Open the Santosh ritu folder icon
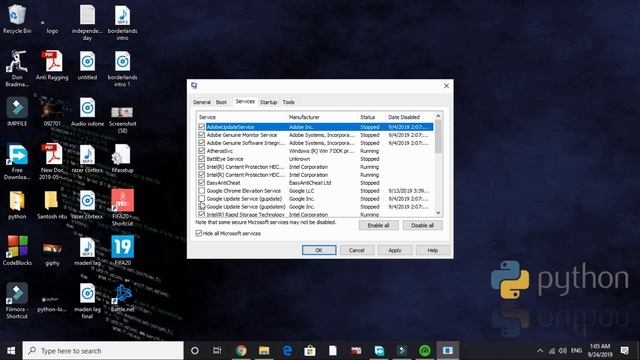Screen dimensions: 640x360 point(52,205)
